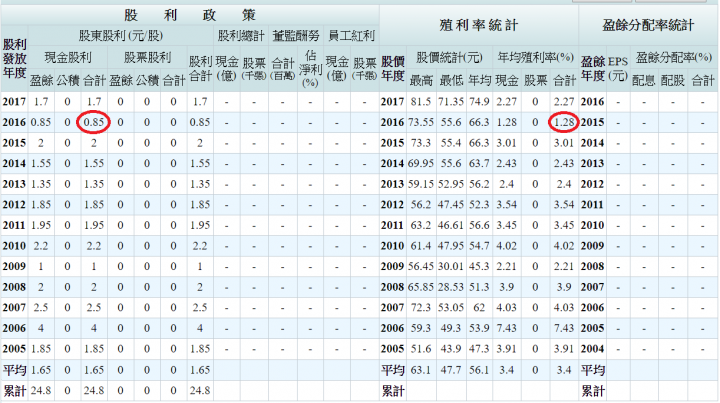
Task: Click the 股價年度 column header
Action: click(x=393, y=68)
